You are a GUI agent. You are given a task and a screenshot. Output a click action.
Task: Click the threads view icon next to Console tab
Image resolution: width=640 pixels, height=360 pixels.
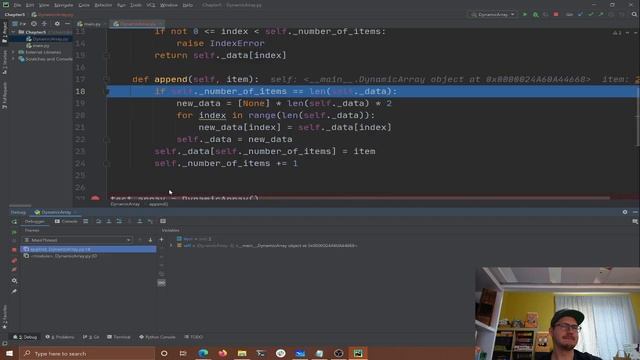pyautogui.click(x=86, y=221)
